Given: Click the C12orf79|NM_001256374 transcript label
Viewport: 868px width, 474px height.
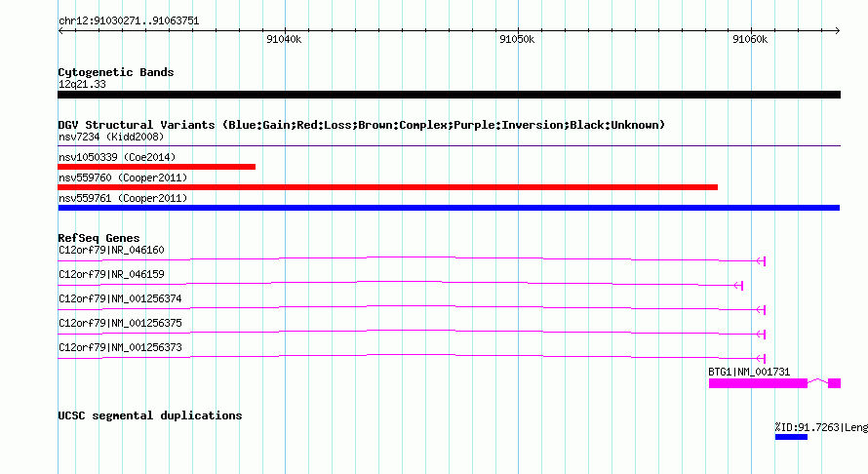Looking at the screenshot, I should (120, 299).
